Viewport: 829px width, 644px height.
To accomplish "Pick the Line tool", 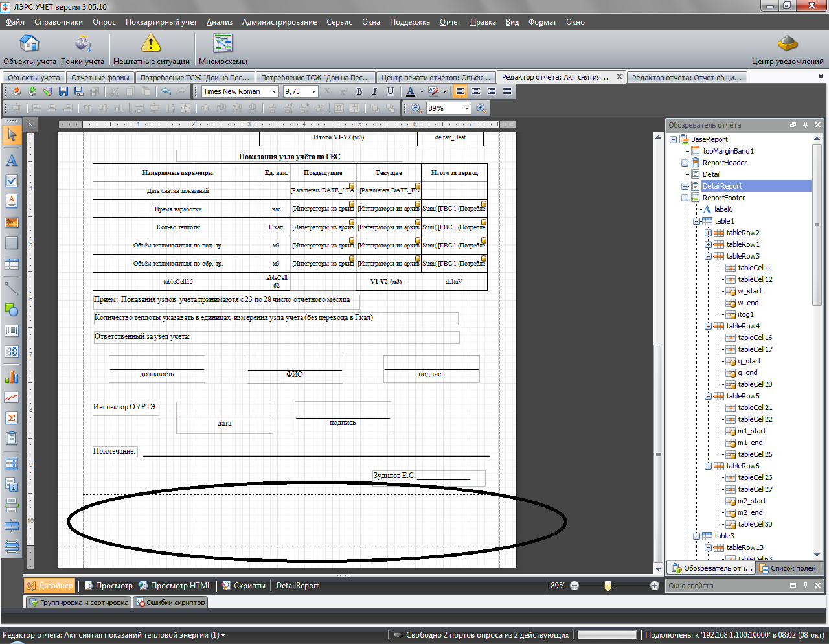I will pyautogui.click(x=12, y=288).
